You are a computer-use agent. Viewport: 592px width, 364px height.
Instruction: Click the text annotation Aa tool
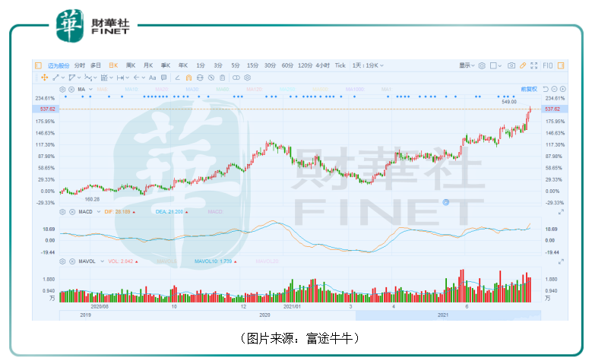click(152, 78)
